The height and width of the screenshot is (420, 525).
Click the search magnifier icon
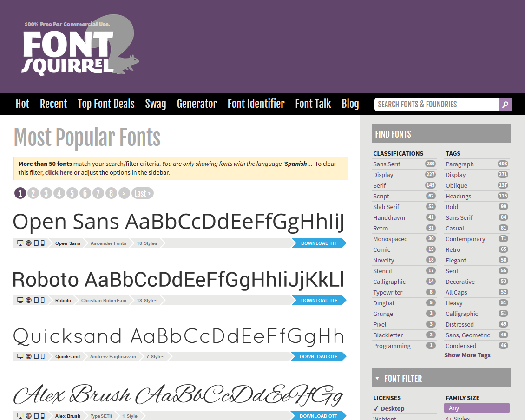tap(505, 104)
